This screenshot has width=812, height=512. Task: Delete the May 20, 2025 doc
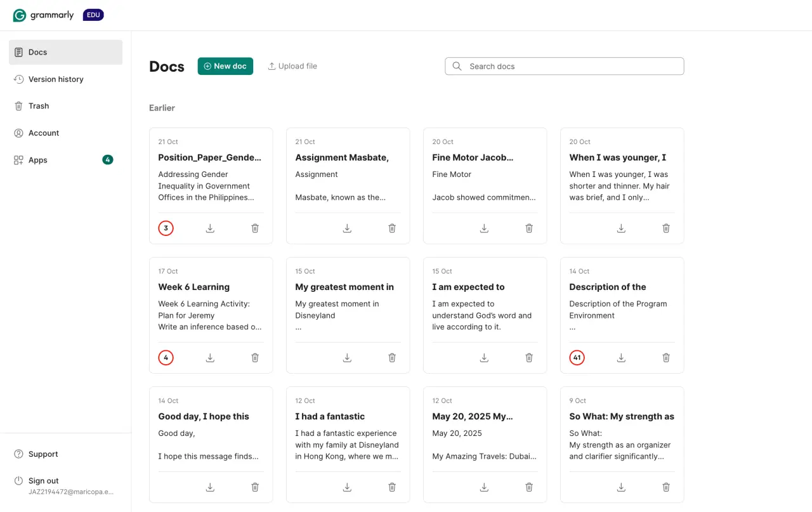click(529, 487)
